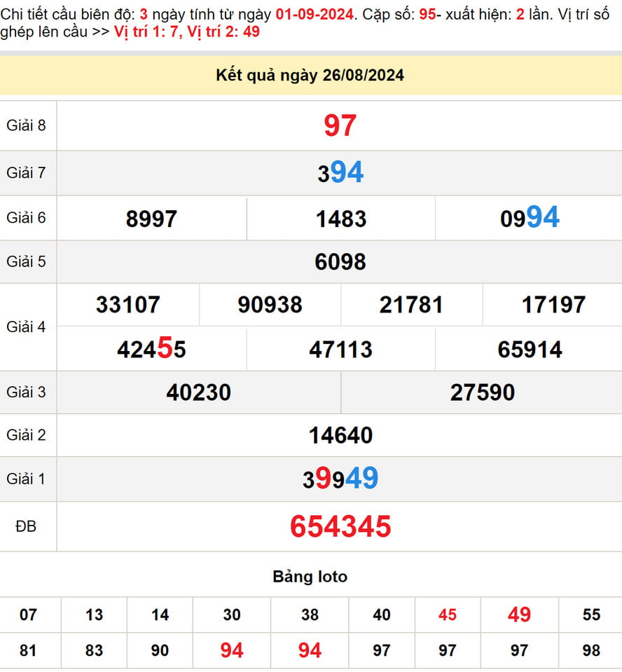Select the Giải 3 number 27590

coord(483,392)
